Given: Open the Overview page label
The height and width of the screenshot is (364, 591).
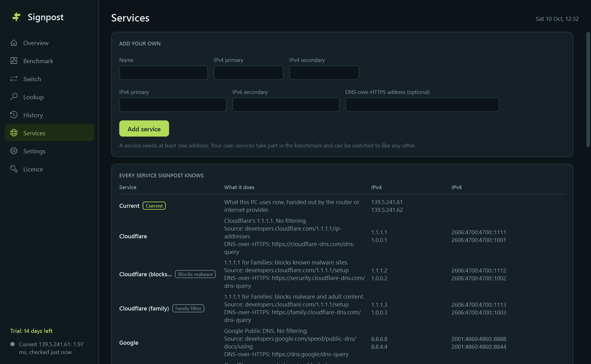Looking at the screenshot, I should 36,43.
